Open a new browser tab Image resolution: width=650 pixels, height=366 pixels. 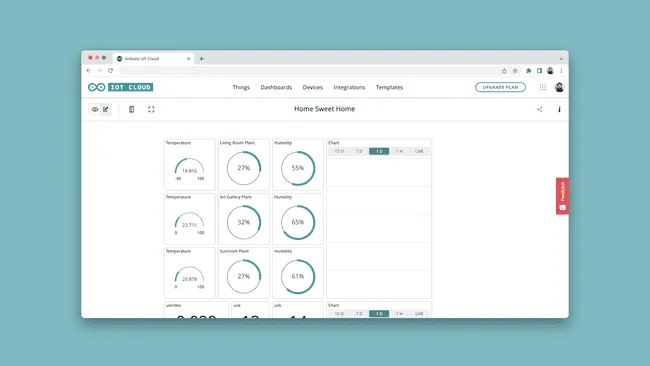tap(201, 59)
